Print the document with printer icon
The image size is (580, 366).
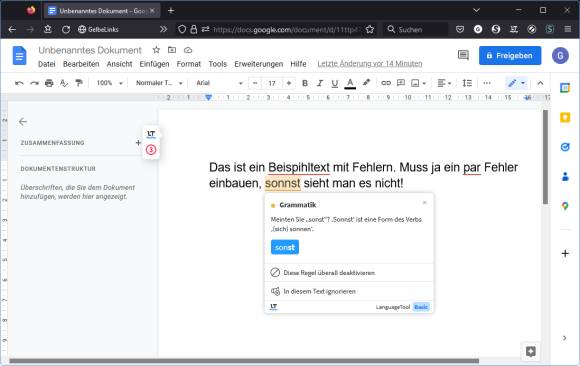49,83
